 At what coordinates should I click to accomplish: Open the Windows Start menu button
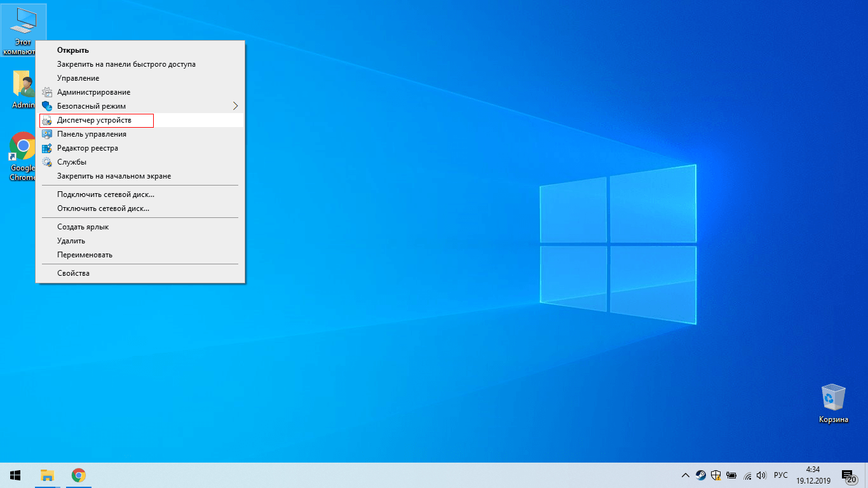coord(15,475)
